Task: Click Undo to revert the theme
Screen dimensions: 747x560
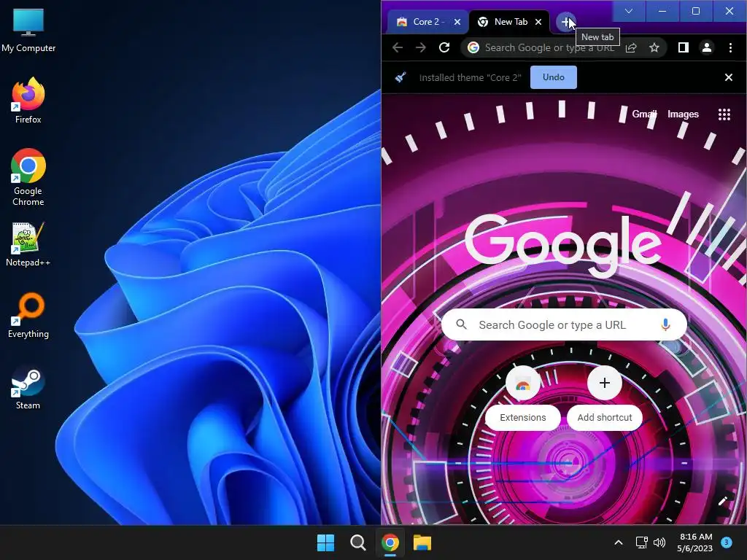Action: click(554, 77)
